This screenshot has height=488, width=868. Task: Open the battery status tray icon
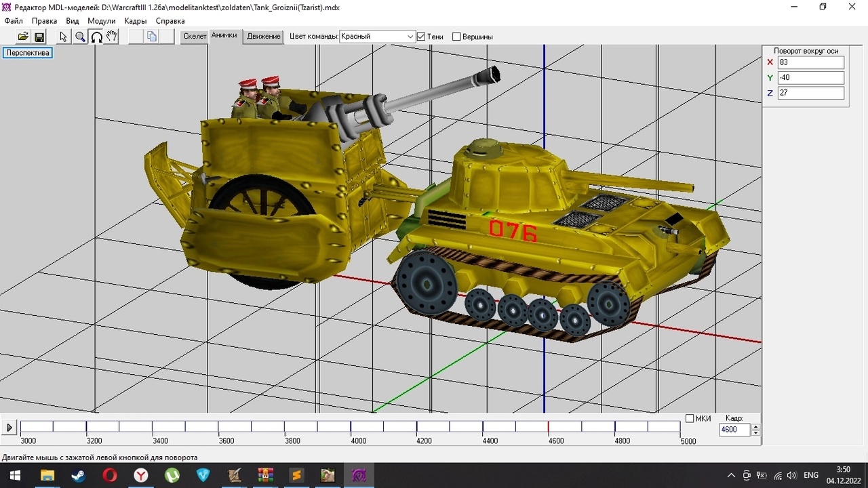pyautogui.click(x=762, y=475)
